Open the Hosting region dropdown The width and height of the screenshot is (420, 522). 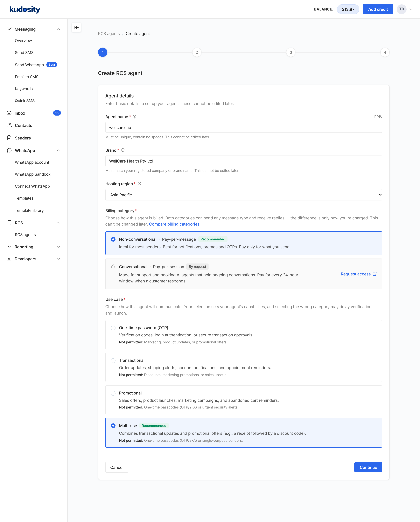click(244, 195)
